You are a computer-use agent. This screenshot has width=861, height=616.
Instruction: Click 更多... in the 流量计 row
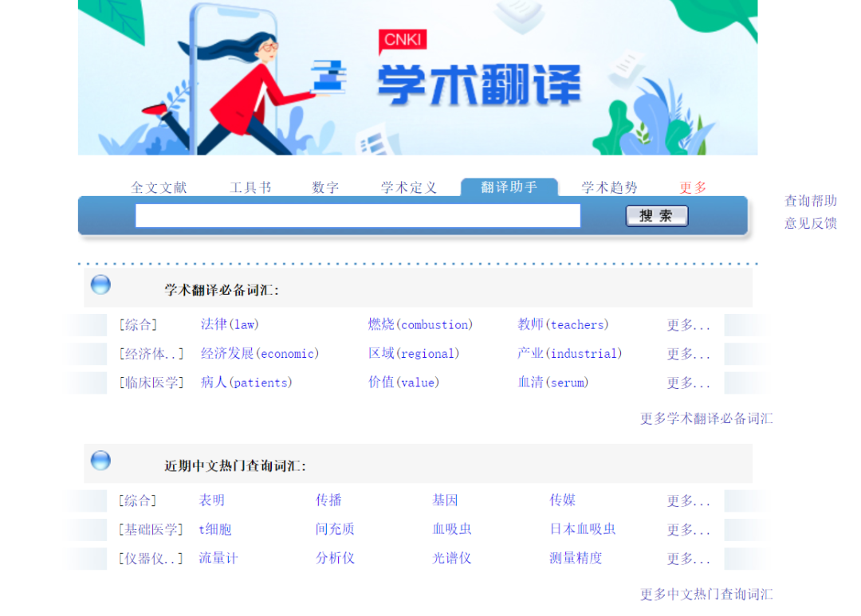tap(689, 559)
